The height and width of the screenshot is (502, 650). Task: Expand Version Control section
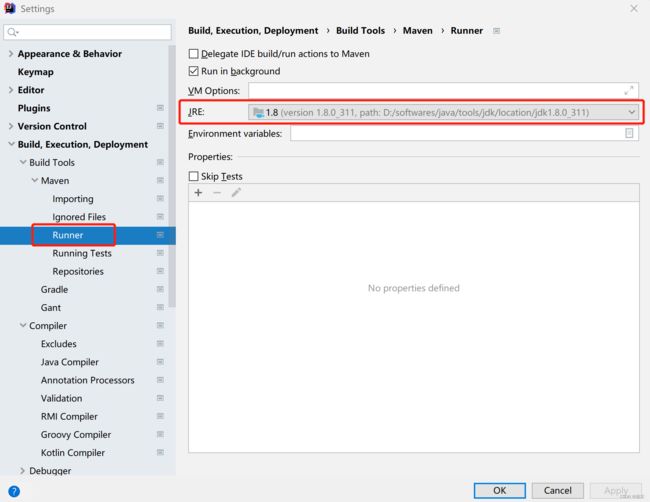pyautogui.click(x=11, y=126)
